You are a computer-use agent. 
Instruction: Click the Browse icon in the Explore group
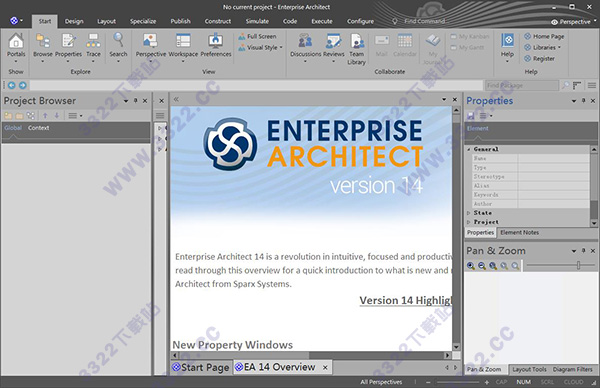point(42,41)
